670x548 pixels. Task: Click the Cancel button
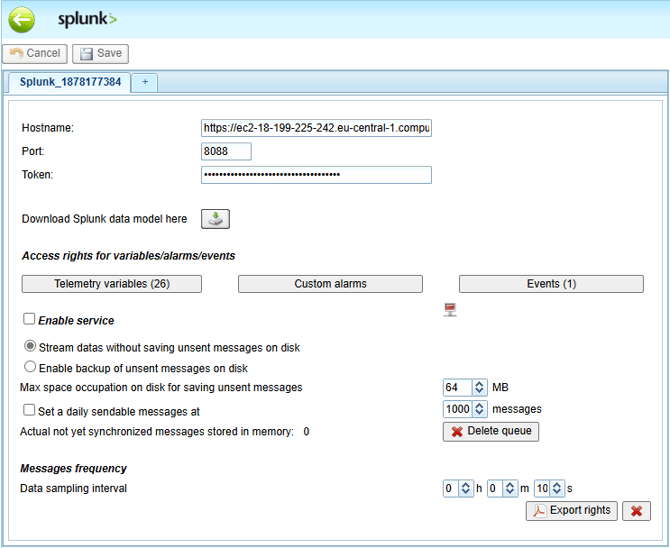pos(35,53)
